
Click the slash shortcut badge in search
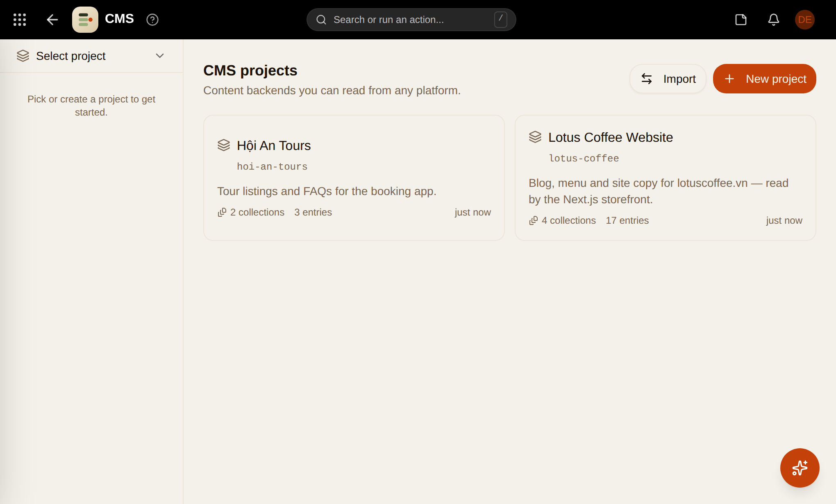500,20
